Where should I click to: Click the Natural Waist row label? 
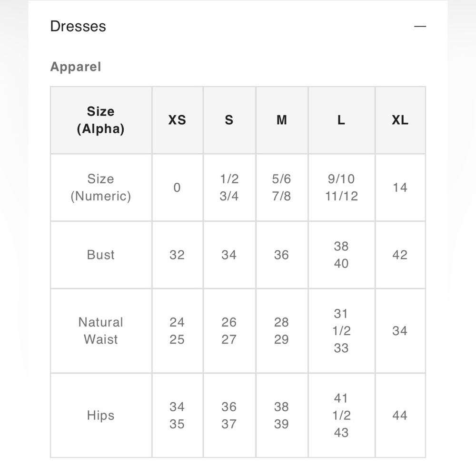tap(100, 331)
